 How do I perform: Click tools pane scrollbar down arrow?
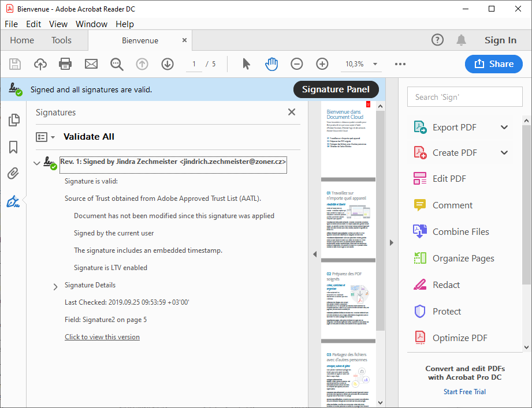pyautogui.click(x=526, y=347)
